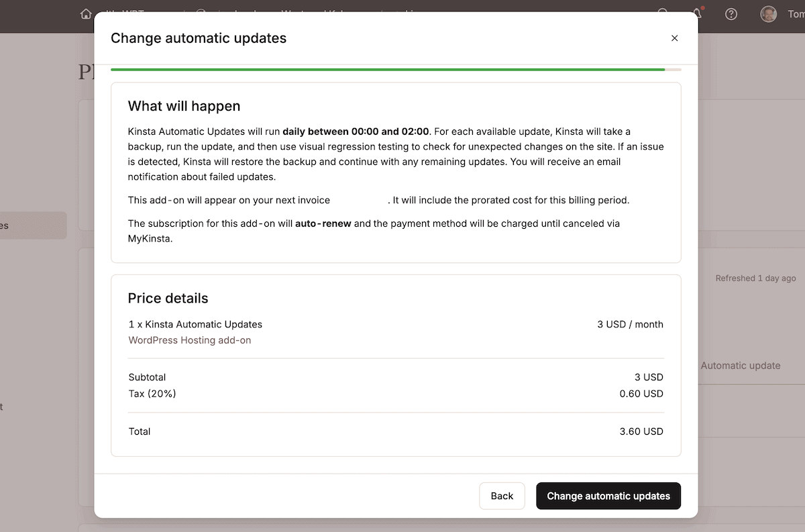Click "daily between 00:00 and 02:00" text
The height and width of the screenshot is (532, 805).
[x=356, y=131]
